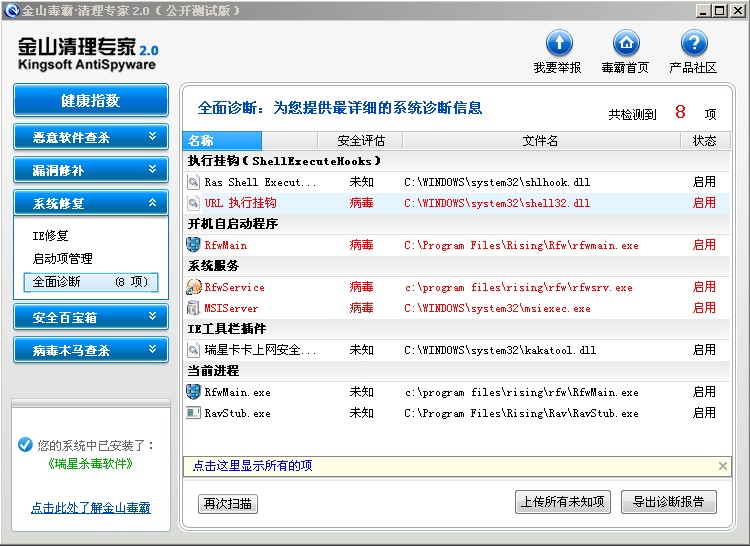Expand the 恶意软件查杀 section chevron
The height and width of the screenshot is (546, 750).
tap(152, 137)
